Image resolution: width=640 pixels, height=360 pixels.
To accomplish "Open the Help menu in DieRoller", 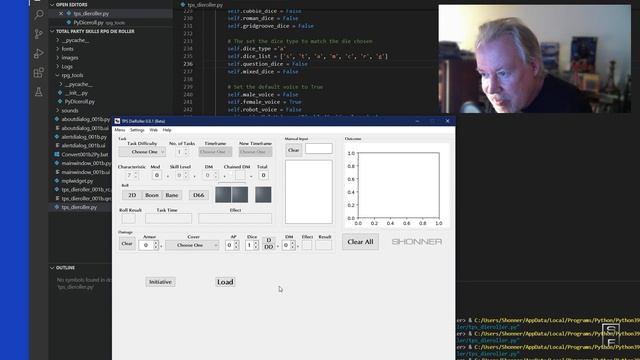I will (x=167, y=130).
